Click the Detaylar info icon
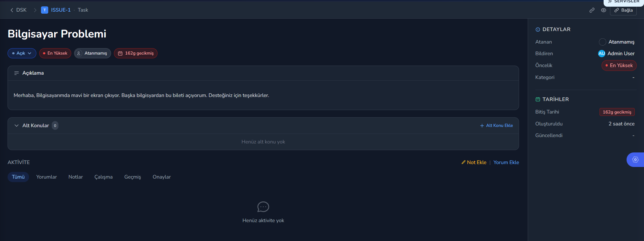The height and width of the screenshot is (241, 644). pos(538,30)
